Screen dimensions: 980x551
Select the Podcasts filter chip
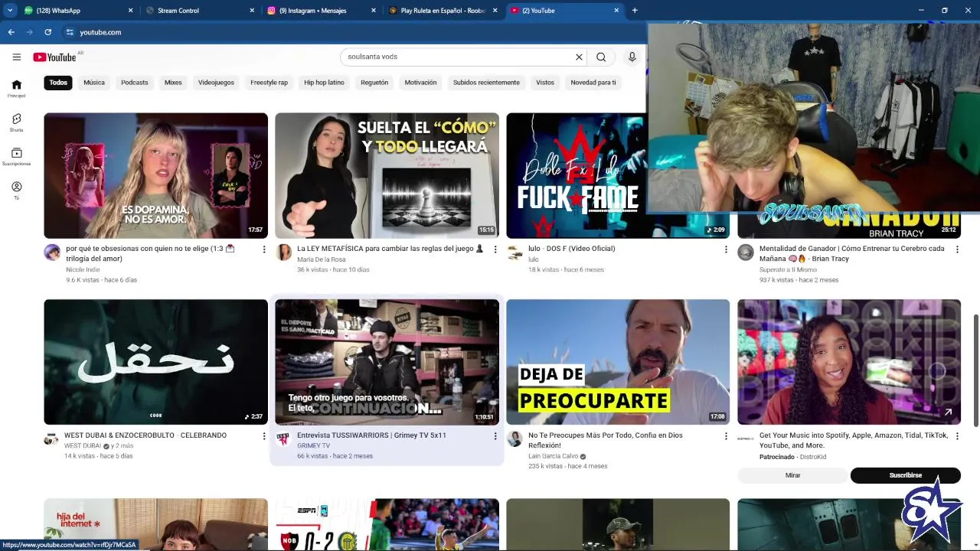tap(135, 83)
